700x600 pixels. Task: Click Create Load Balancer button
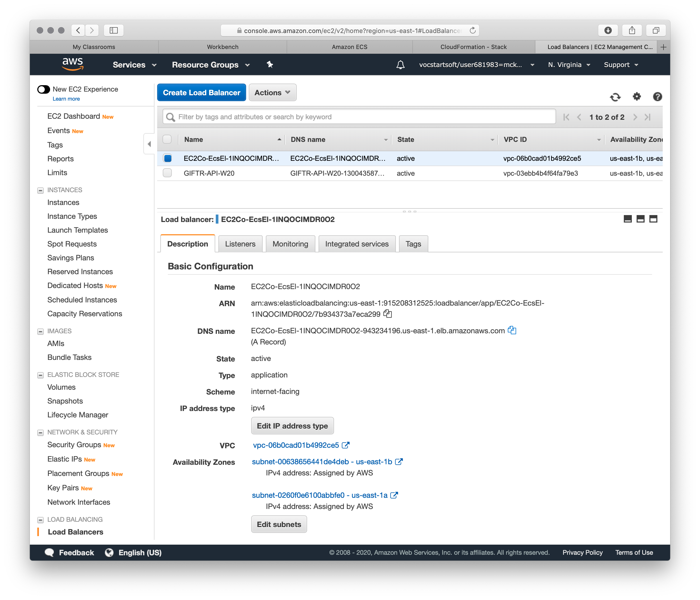coord(201,93)
